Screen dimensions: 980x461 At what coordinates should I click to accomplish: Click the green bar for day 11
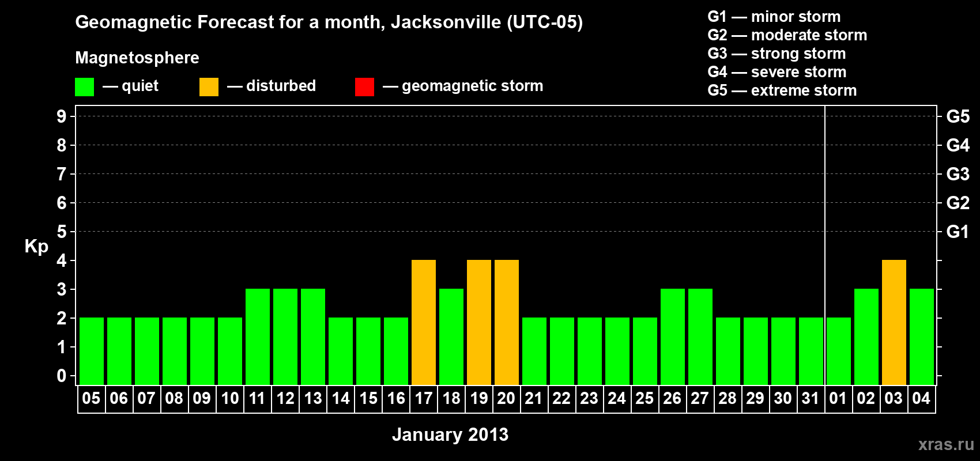pyautogui.click(x=258, y=337)
